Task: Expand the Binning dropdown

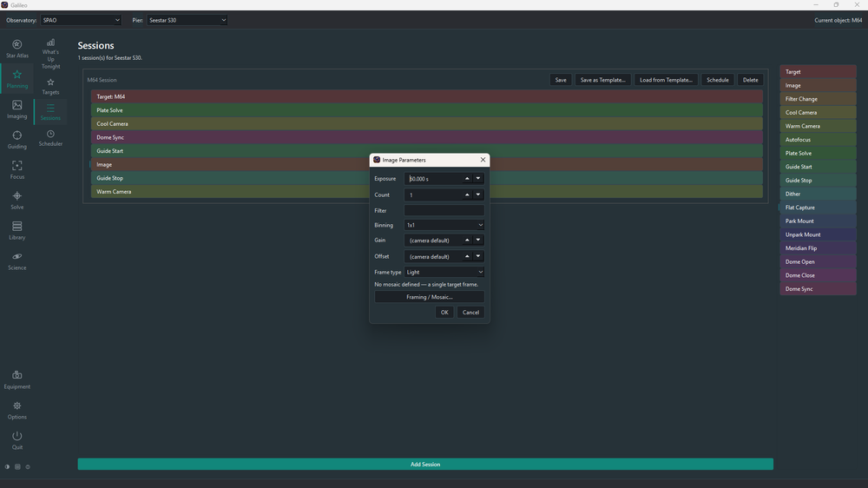Action: 444,225
